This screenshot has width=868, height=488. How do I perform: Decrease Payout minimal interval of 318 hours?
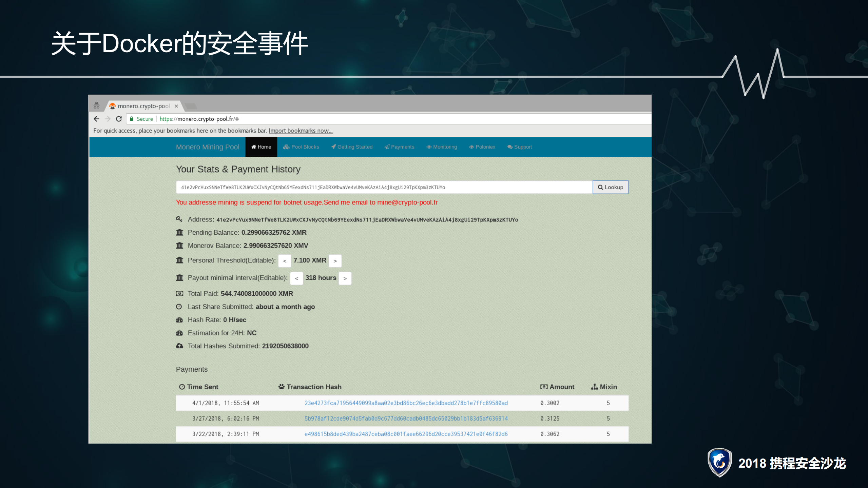296,278
